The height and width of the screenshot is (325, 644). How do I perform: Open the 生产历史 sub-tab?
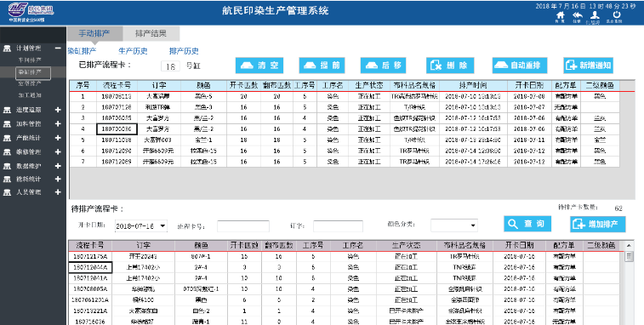133,51
